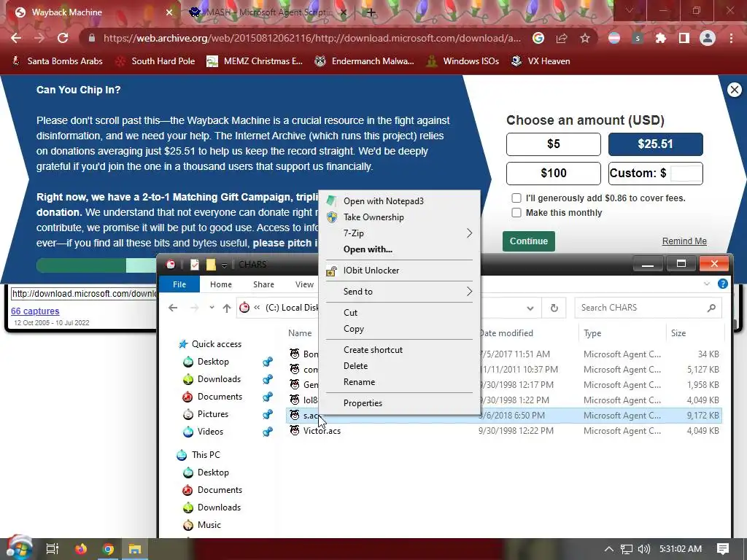
Task: Open Explorer help icon
Action: 723,284
